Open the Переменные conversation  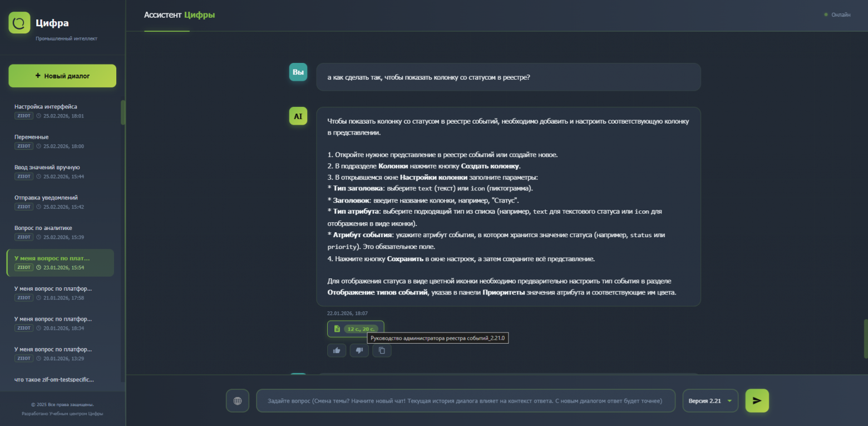[x=60, y=141]
